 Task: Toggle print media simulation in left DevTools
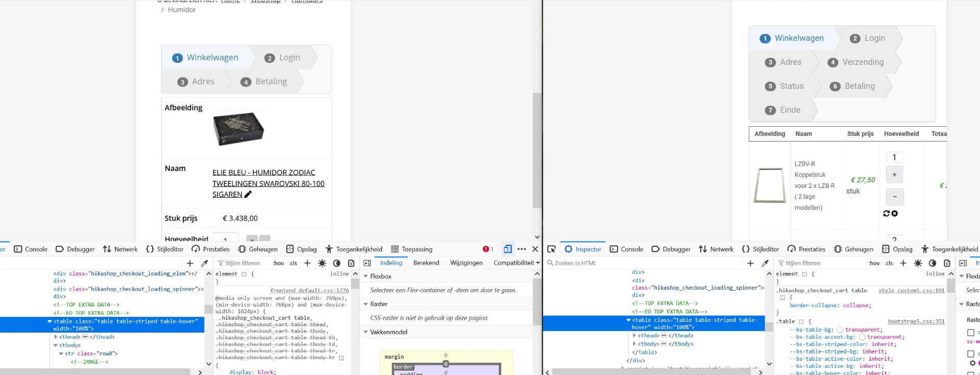(x=351, y=263)
